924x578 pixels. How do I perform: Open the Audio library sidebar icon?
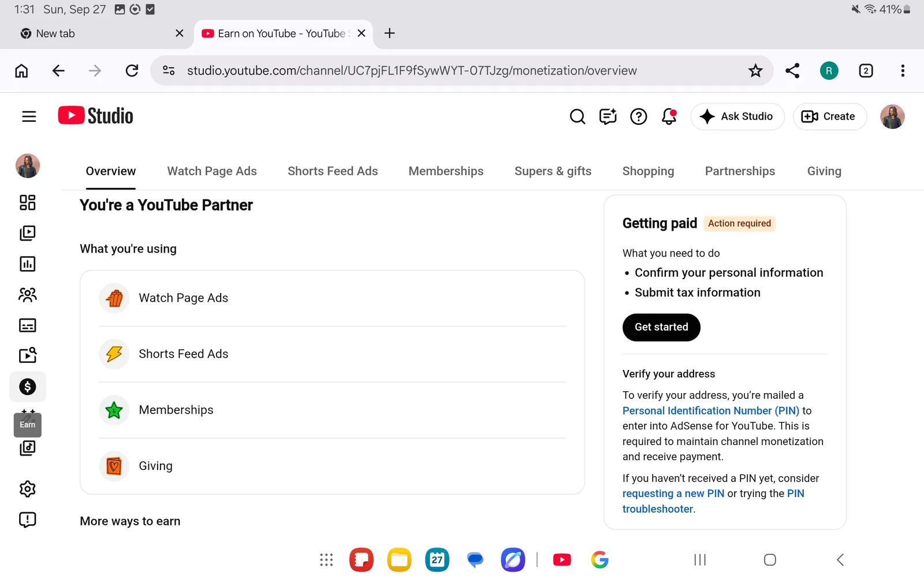coord(28,448)
